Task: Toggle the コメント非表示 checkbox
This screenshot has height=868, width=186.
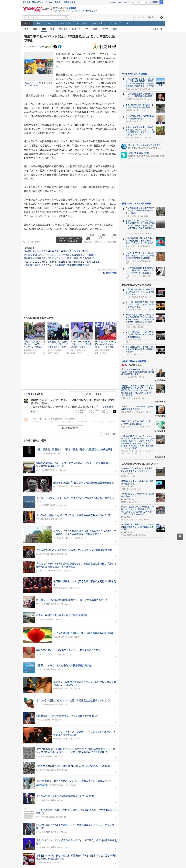Action: click(x=102, y=434)
